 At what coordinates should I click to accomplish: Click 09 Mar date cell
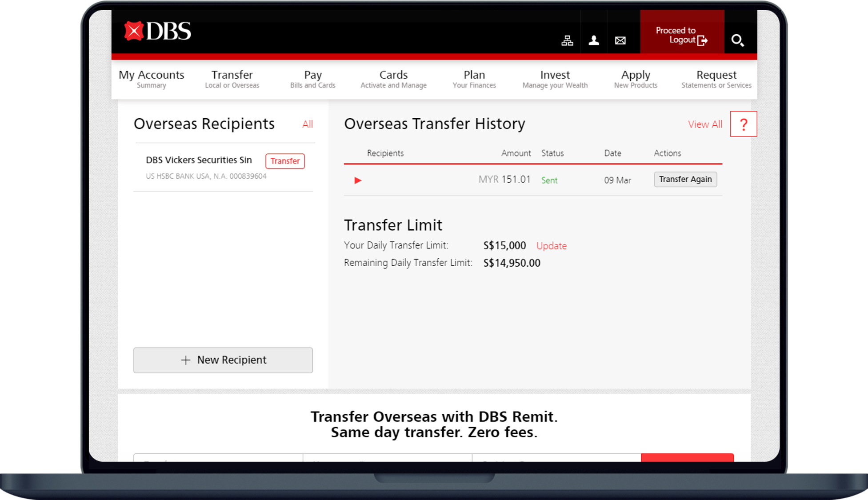[617, 180]
